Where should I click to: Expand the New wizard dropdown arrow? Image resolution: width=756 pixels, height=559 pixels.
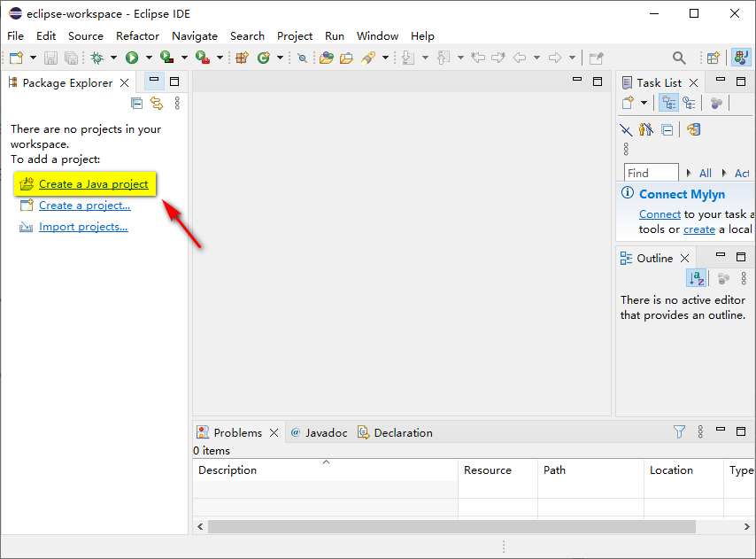[x=33, y=58]
